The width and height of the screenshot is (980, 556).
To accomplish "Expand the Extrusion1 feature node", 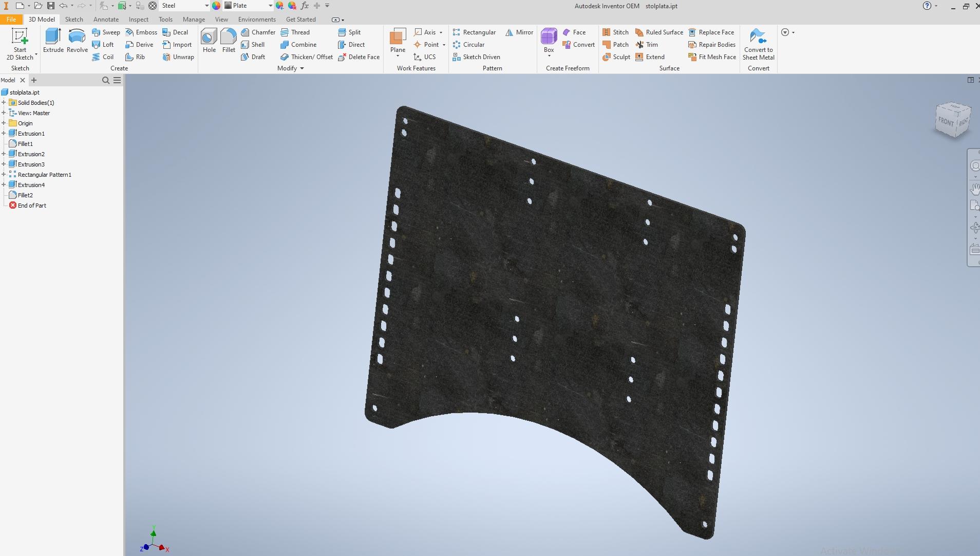I will pyautogui.click(x=4, y=134).
